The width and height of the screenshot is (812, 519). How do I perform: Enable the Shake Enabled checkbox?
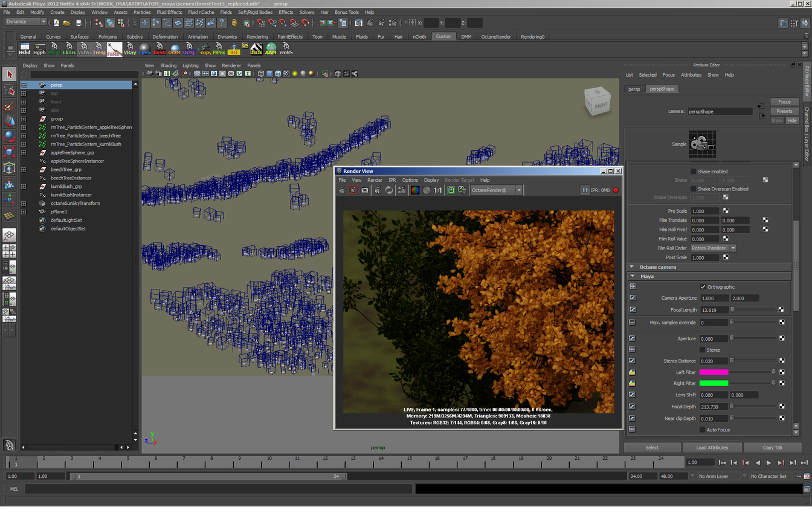click(x=693, y=172)
